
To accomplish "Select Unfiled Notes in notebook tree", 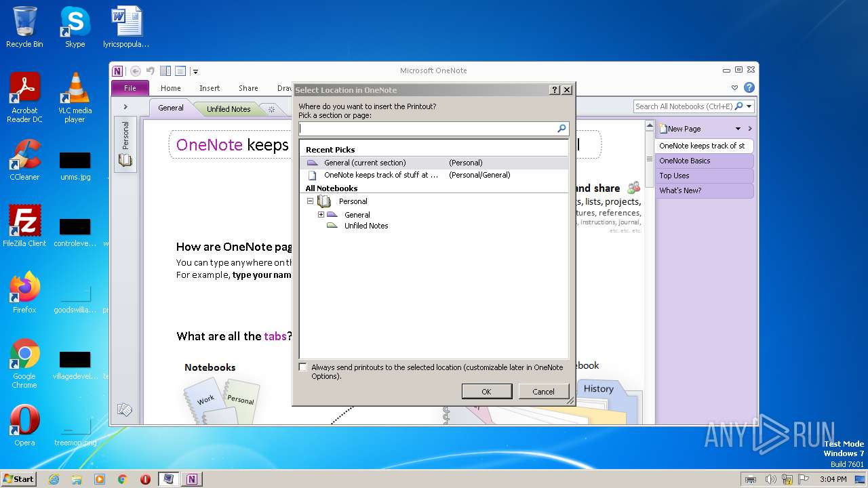I will [366, 226].
